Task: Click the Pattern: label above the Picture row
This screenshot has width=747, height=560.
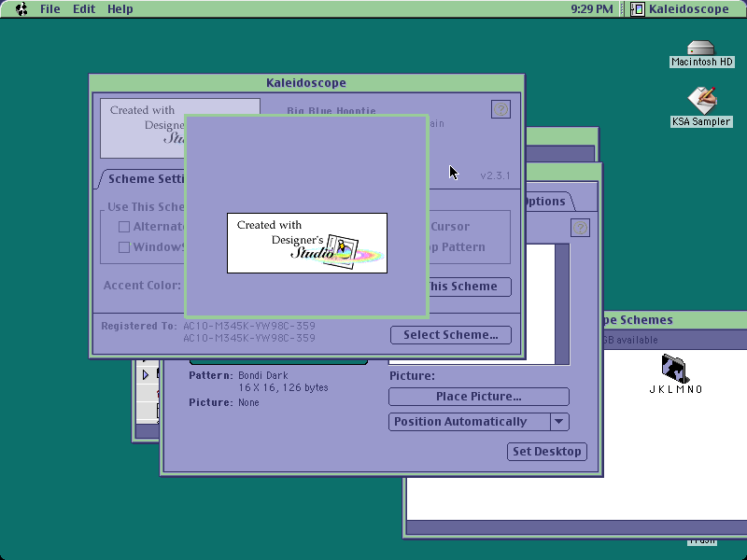Action: coord(211,375)
